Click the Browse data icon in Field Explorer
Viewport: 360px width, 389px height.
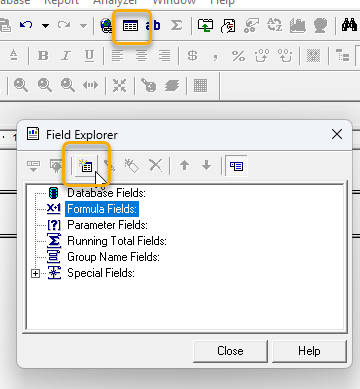point(56,166)
